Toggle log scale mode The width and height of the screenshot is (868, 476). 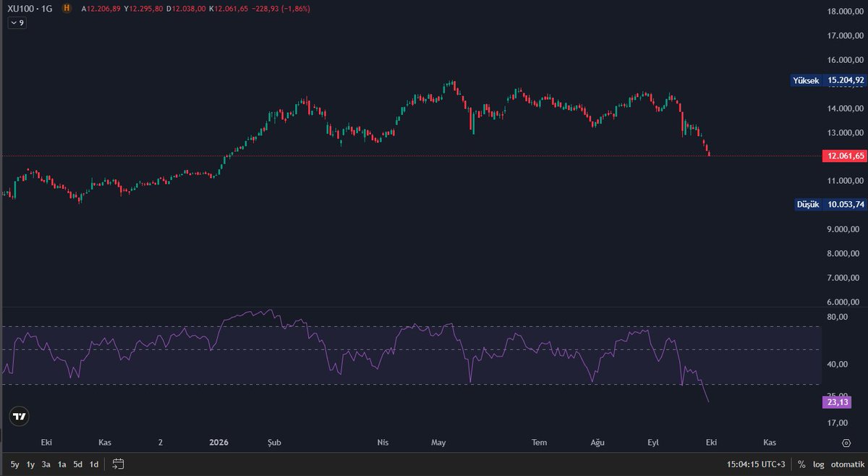tap(818, 464)
